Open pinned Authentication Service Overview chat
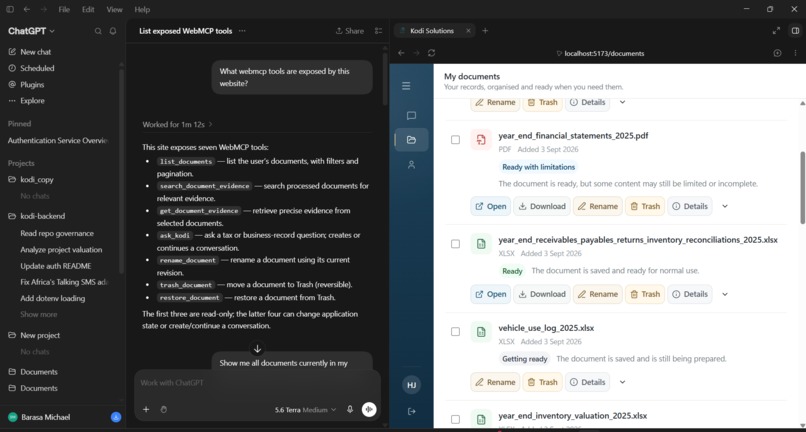 click(58, 140)
